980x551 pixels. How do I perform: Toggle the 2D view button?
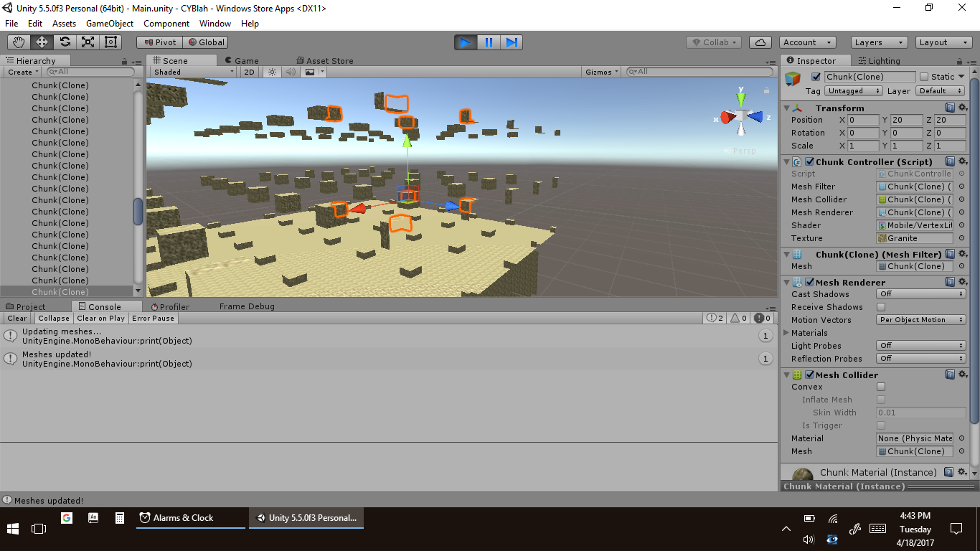(x=249, y=72)
